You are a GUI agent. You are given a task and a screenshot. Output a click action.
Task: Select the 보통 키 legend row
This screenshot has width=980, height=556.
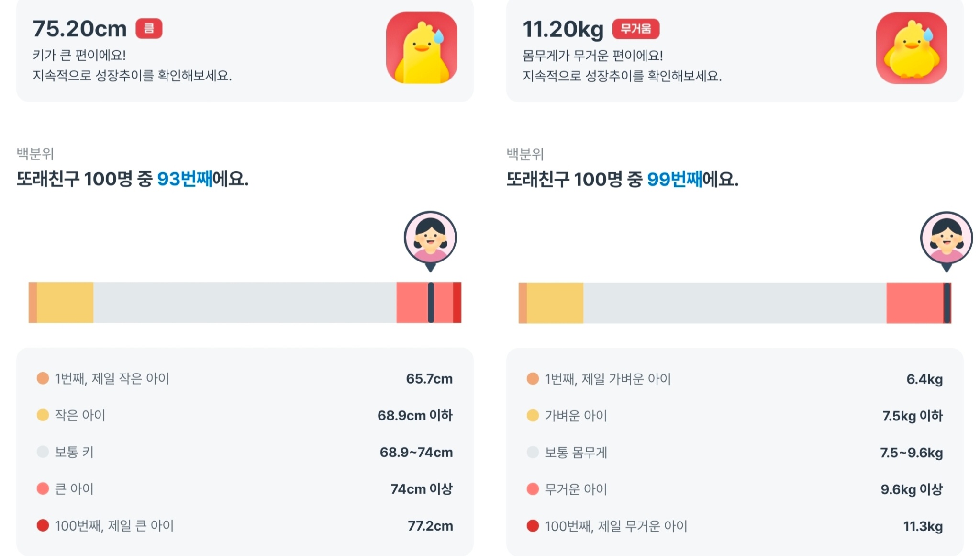[x=245, y=452]
